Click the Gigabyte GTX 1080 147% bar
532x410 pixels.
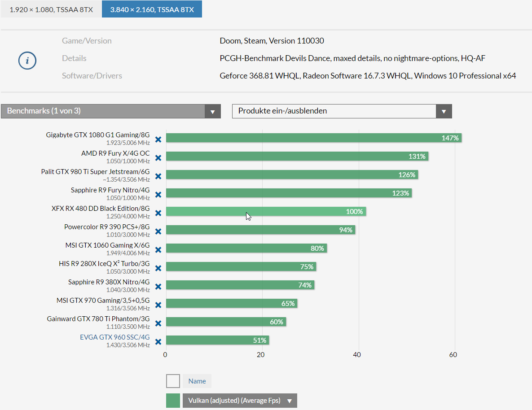tap(314, 138)
